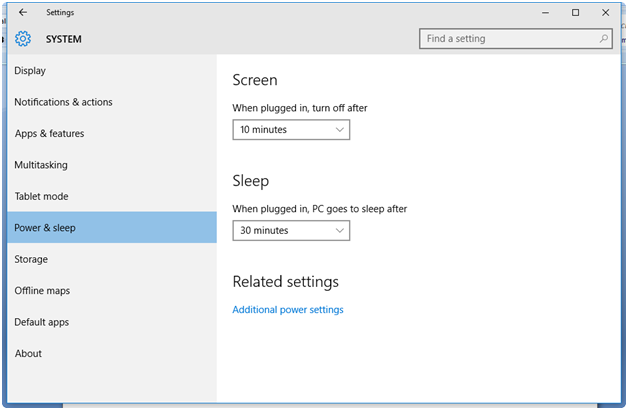Open the screen turn off time dropdown
628x410 pixels.
pyautogui.click(x=291, y=130)
